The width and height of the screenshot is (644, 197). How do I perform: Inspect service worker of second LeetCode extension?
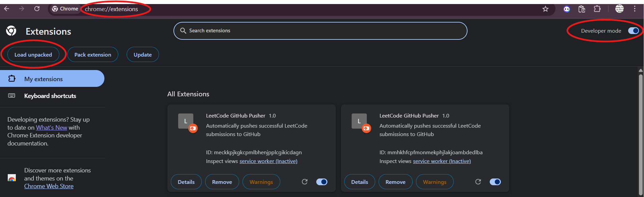(442, 161)
